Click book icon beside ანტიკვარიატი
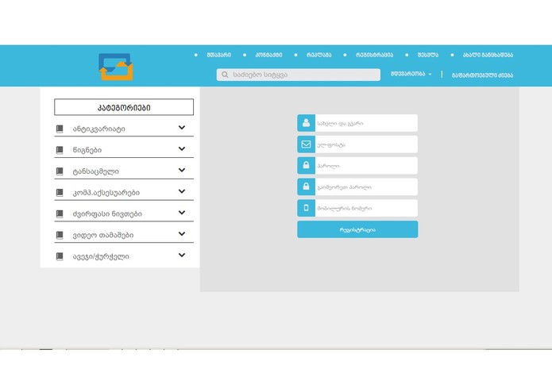 [60, 129]
